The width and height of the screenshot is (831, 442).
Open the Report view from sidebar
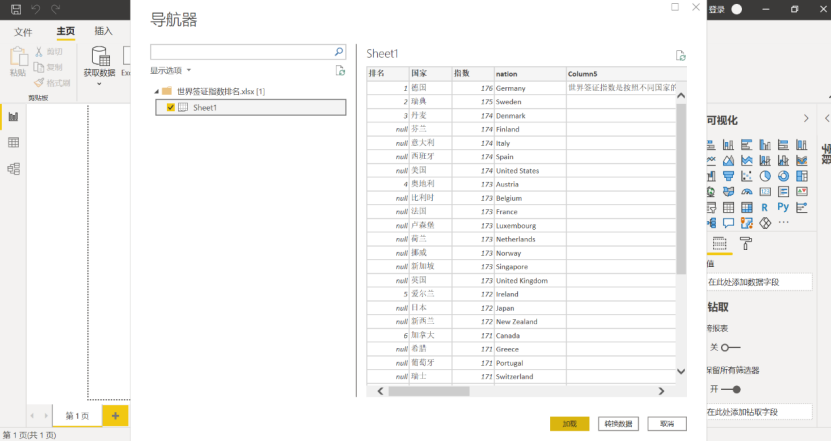[x=13, y=117]
